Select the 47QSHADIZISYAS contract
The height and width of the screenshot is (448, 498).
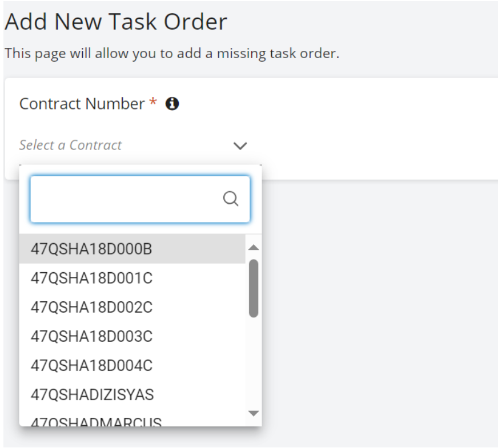tap(92, 394)
